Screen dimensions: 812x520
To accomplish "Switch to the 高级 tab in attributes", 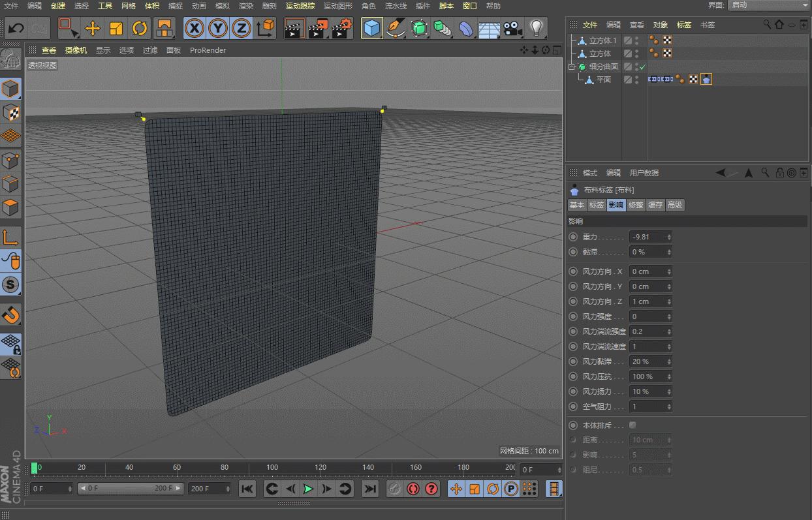I will coord(674,205).
